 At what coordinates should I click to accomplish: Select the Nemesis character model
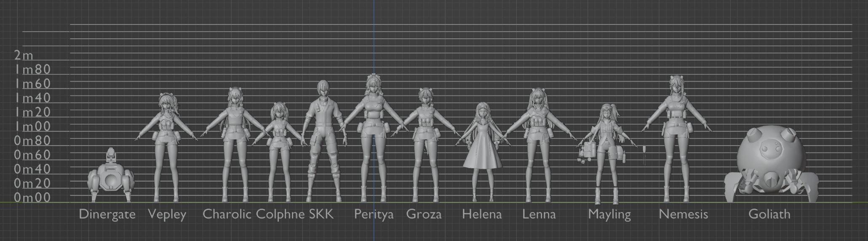(676, 139)
